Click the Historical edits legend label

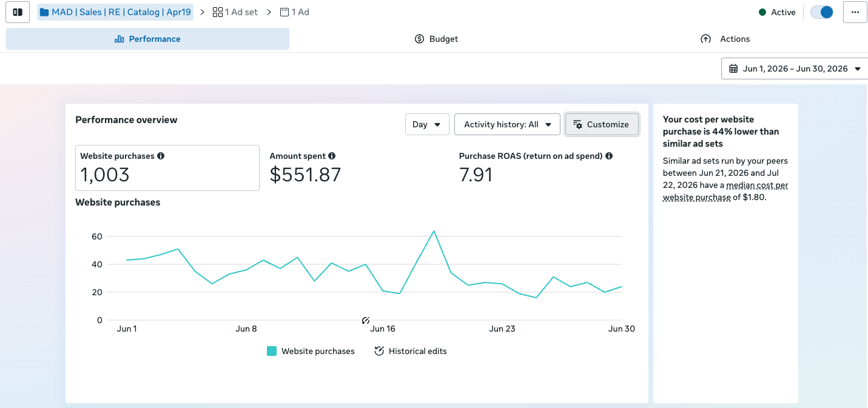418,351
